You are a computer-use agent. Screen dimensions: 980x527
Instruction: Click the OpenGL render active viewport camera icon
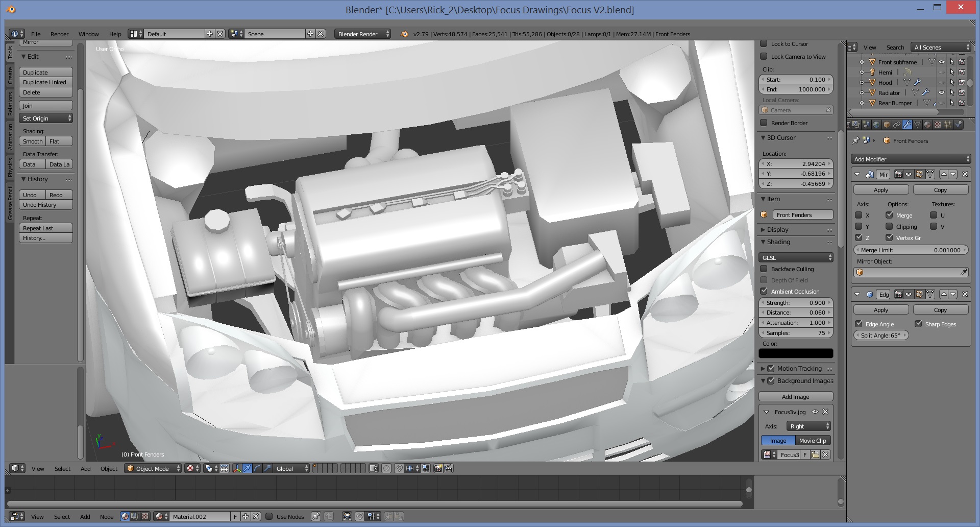438,468
